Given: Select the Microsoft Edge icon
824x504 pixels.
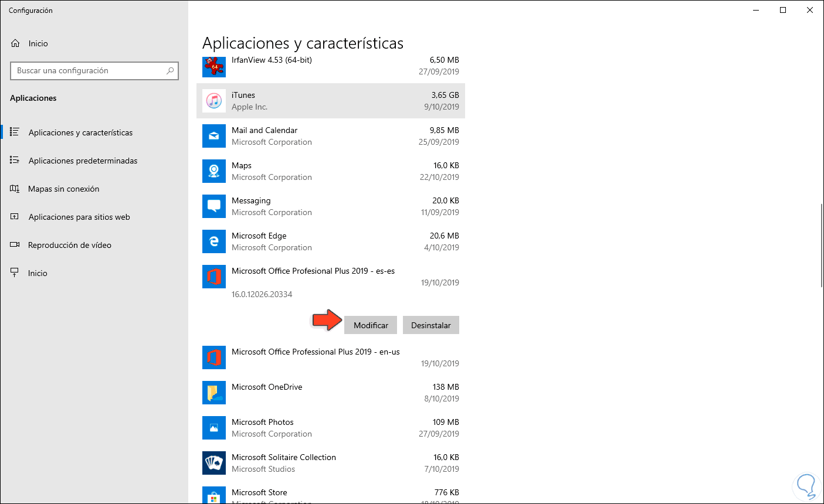Looking at the screenshot, I should 214,241.
